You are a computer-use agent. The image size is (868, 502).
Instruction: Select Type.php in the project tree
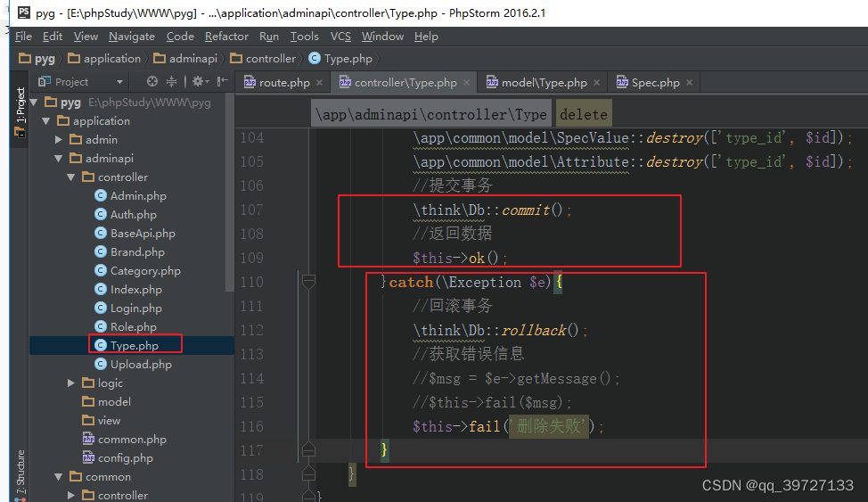[127, 345]
